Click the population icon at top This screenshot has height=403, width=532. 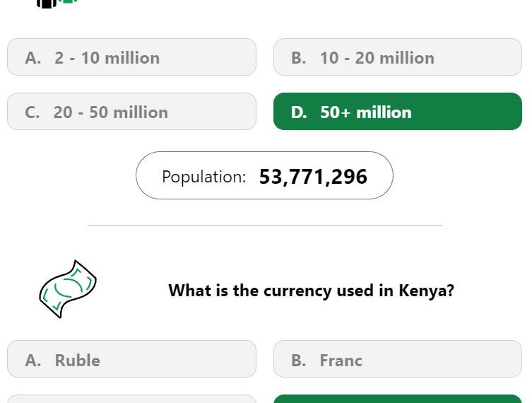click(x=57, y=4)
